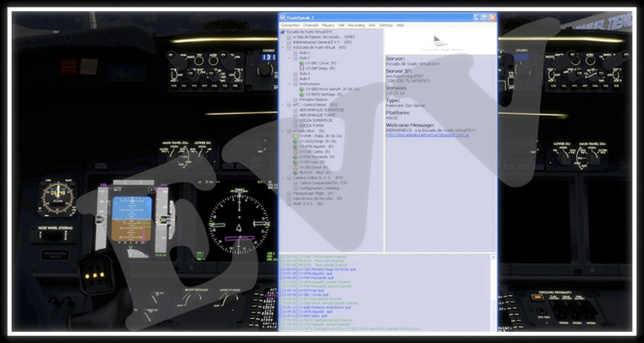Open the escueladevuelovirtual.blogspot.com.ar link
644x343 pixels.
point(427,135)
